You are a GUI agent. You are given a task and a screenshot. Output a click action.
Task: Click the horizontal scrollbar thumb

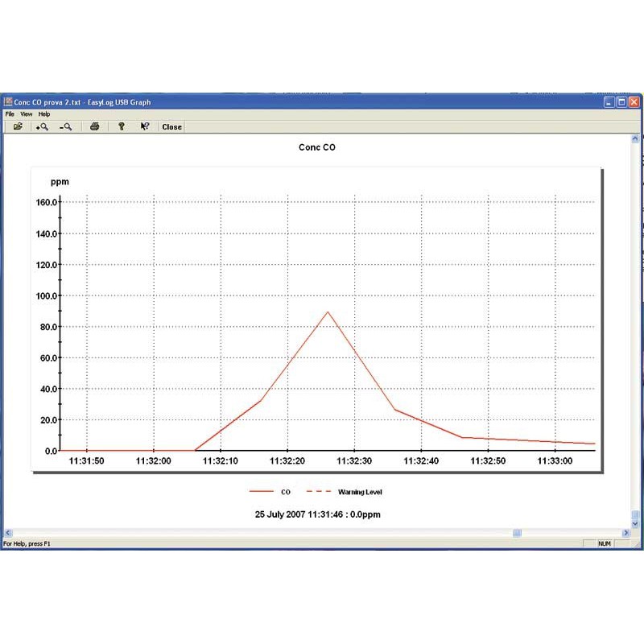tap(517, 532)
